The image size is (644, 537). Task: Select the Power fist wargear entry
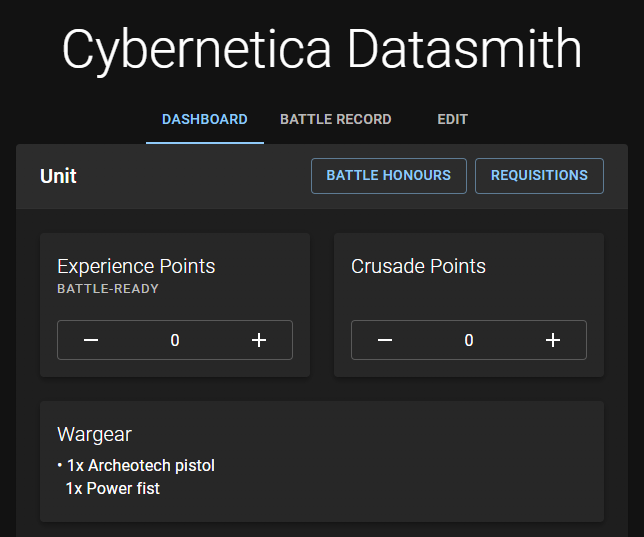tap(112, 489)
